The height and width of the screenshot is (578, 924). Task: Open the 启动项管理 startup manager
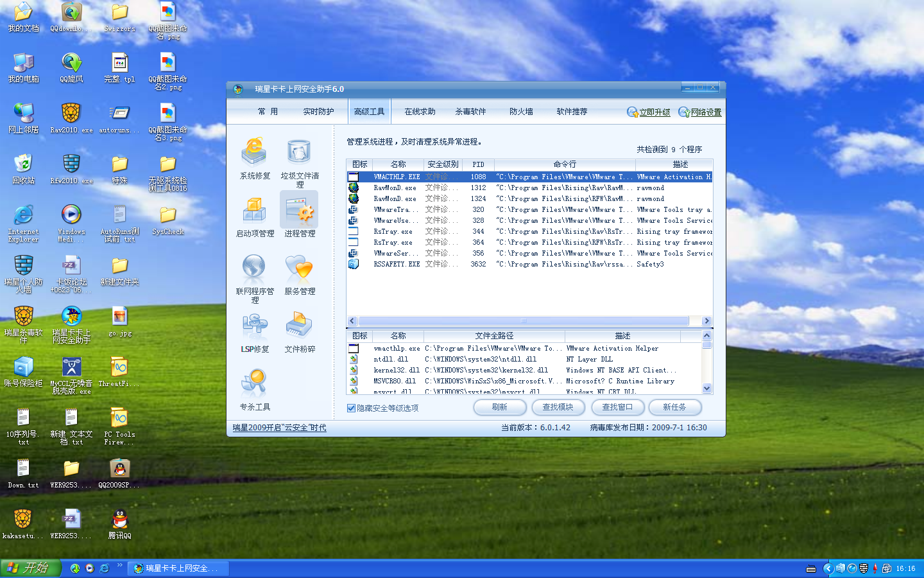coord(255,212)
